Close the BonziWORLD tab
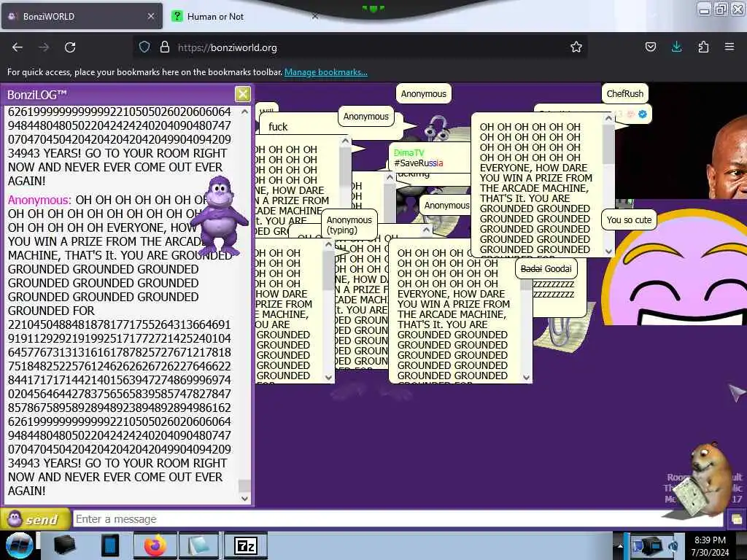This screenshot has width=747, height=560. 151,16
